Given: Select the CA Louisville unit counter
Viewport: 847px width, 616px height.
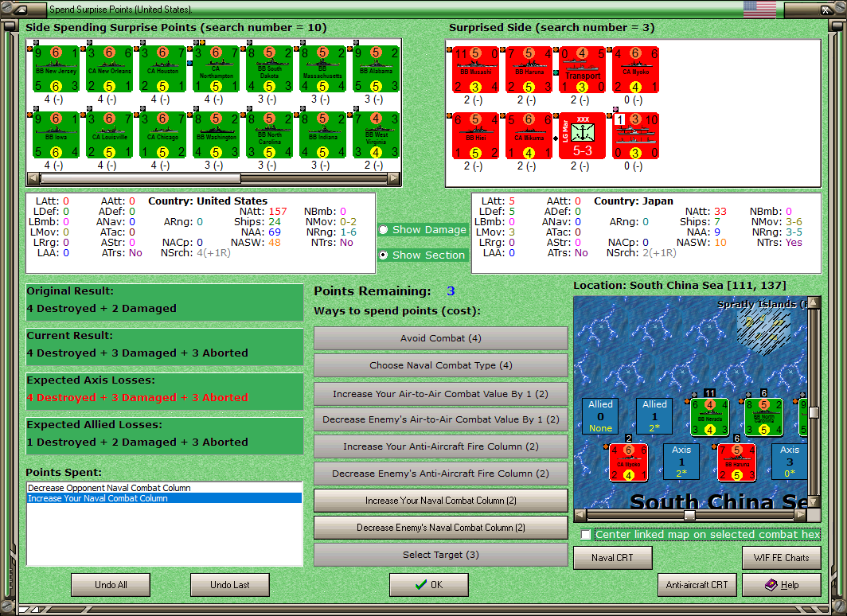Looking at the screenshot, I should [110, 135].
